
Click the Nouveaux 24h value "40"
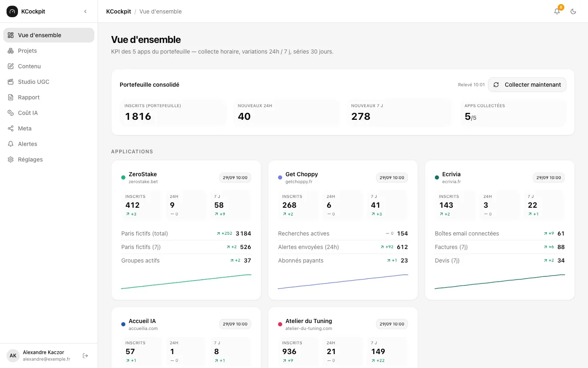(x=244, y=117)
